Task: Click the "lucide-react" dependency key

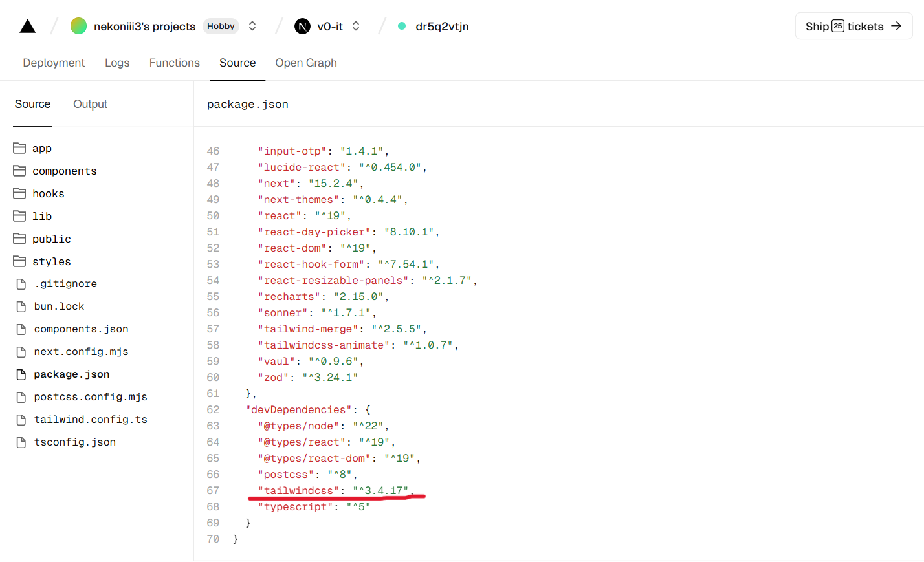Action: tap(302, 168)
